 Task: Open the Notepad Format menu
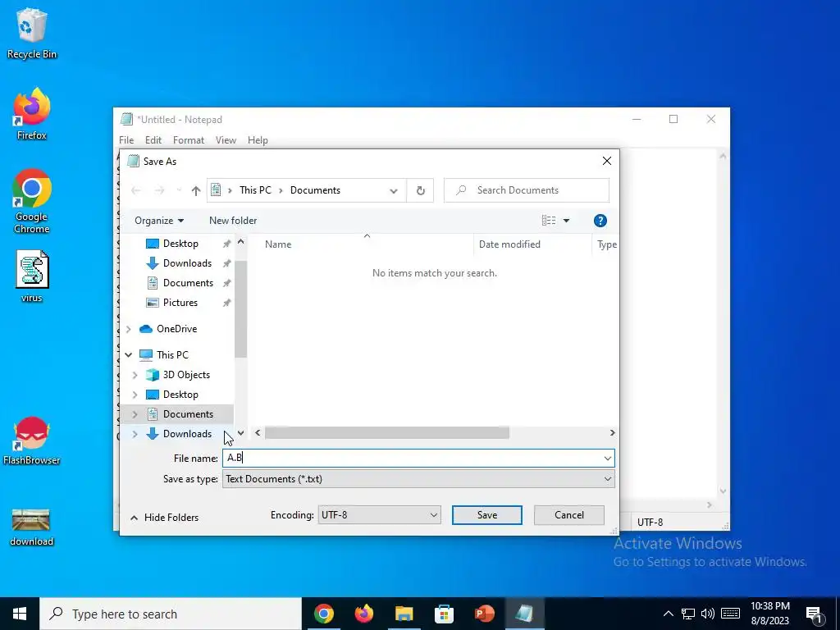(x=189, y=140)
